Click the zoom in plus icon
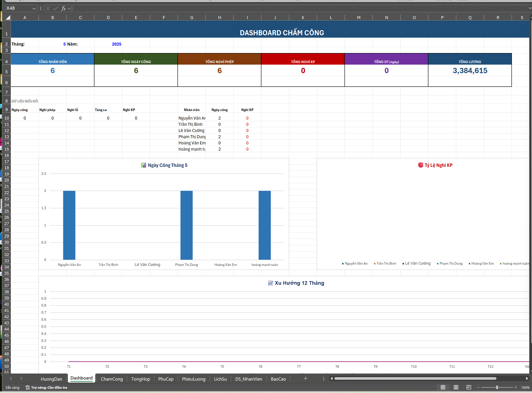Viewport: 532px width, 393px height. point(516,387)
